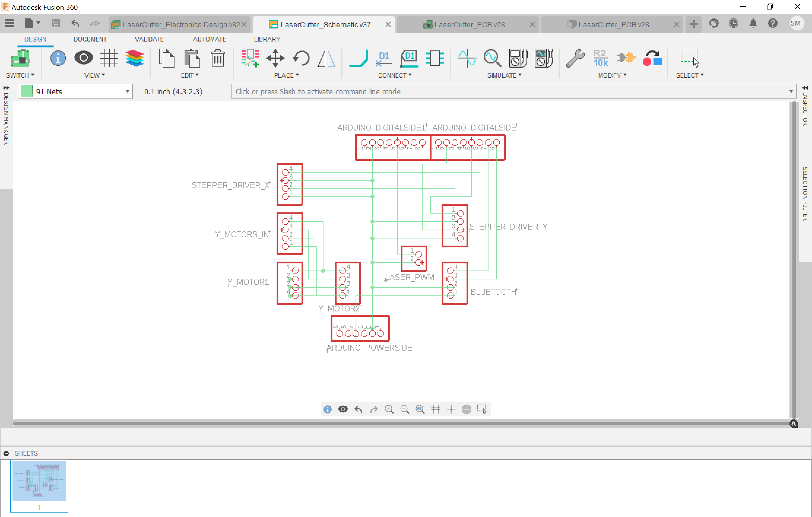This screenshot has width=812, height=517.
Task: Click Undo in the top toolbar
Action: coord(75,23)
